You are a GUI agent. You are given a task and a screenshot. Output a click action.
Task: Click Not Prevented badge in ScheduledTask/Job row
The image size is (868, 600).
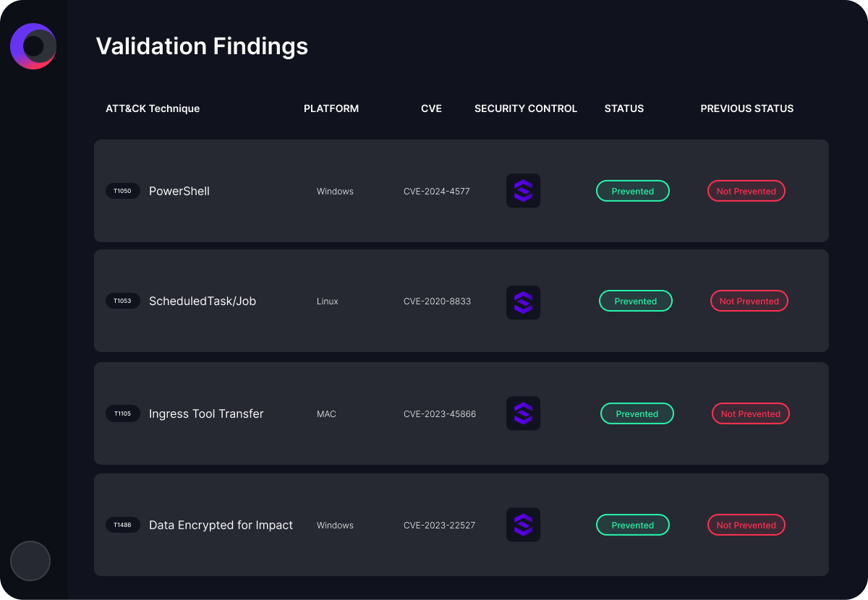(x=749, y=301)
